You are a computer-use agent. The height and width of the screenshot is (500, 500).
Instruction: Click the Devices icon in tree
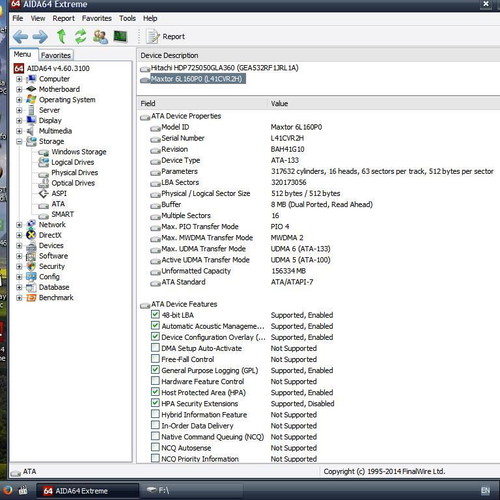[31, 246]
